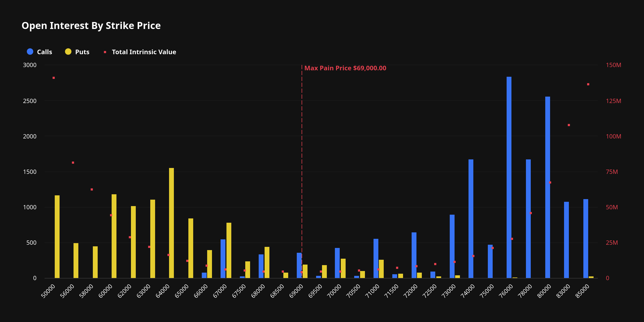Image resolution: width=644 pixels, height=322 pixels.
Task: Click the Open Interest By Strike Price title
Action: tap(91, 25)
